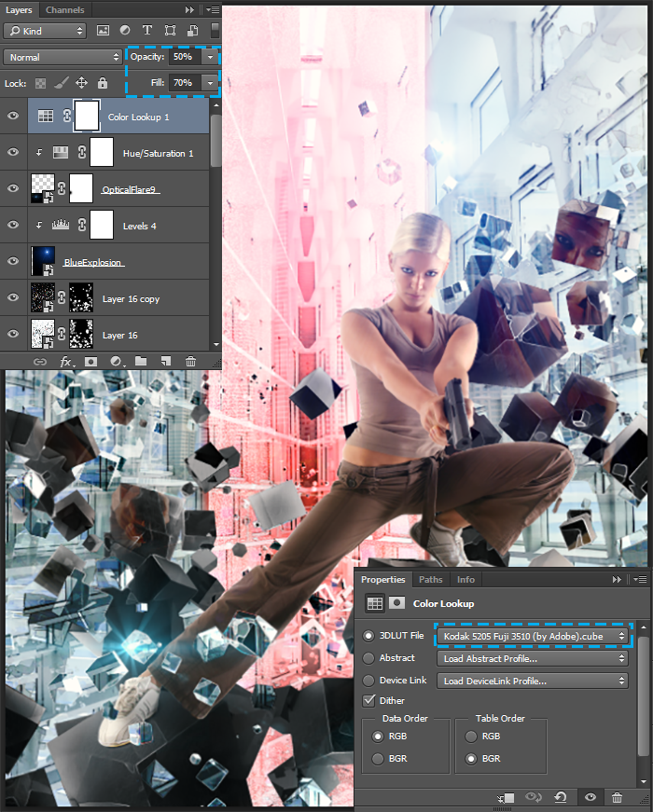Collapse Layers panel with double arrows
This screenshot has height=812, width=653.
[189, 10]
